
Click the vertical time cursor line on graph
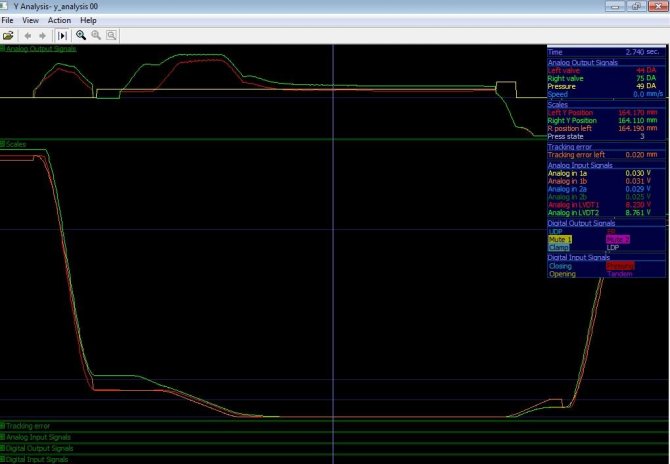[x=333, y=256]
